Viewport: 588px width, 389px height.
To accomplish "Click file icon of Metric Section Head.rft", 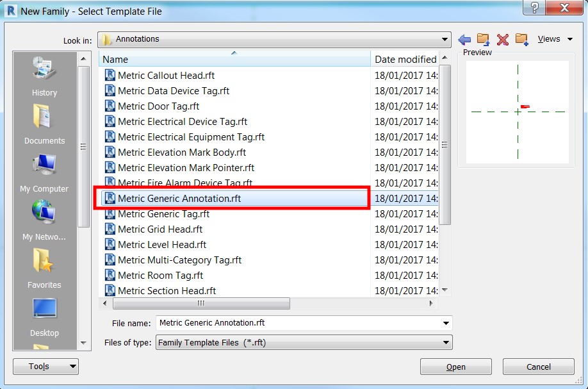I will (110, 290).
